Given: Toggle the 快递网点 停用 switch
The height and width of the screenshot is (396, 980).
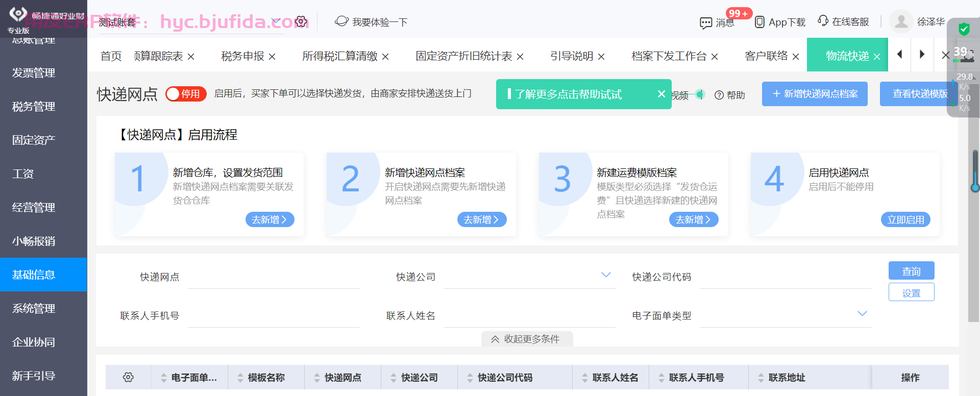Looking at the screenshot, I should pos(186,94).
